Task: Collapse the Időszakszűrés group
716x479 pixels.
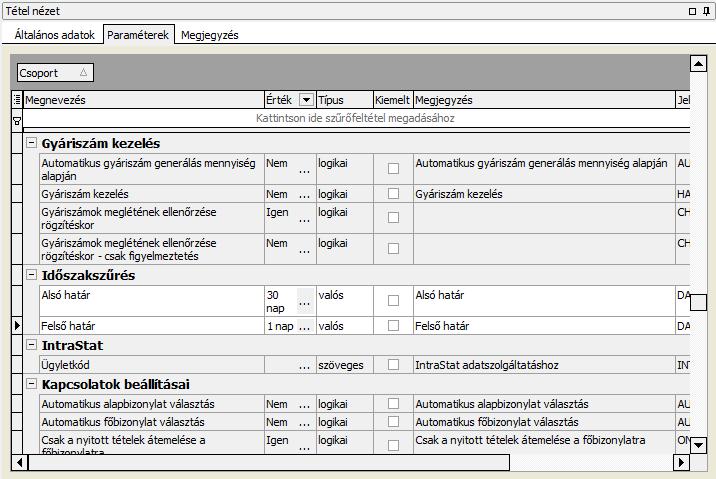Action: 31,275
